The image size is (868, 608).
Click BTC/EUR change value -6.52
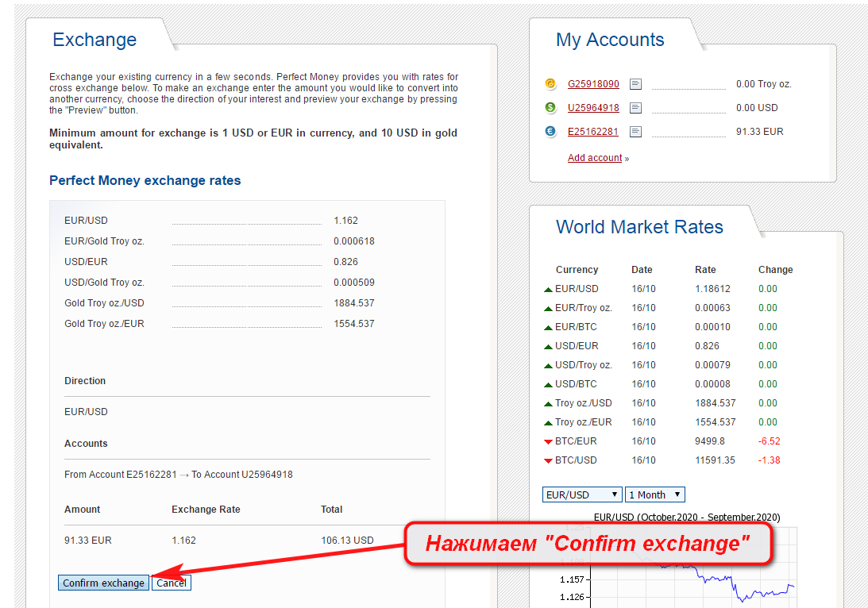coord(769,441)
